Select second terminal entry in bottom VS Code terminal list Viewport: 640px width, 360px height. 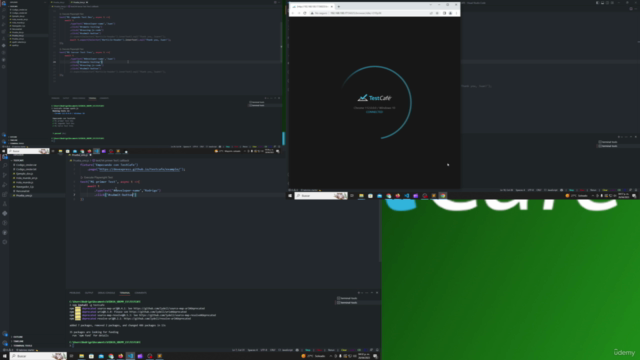[348, 302]
